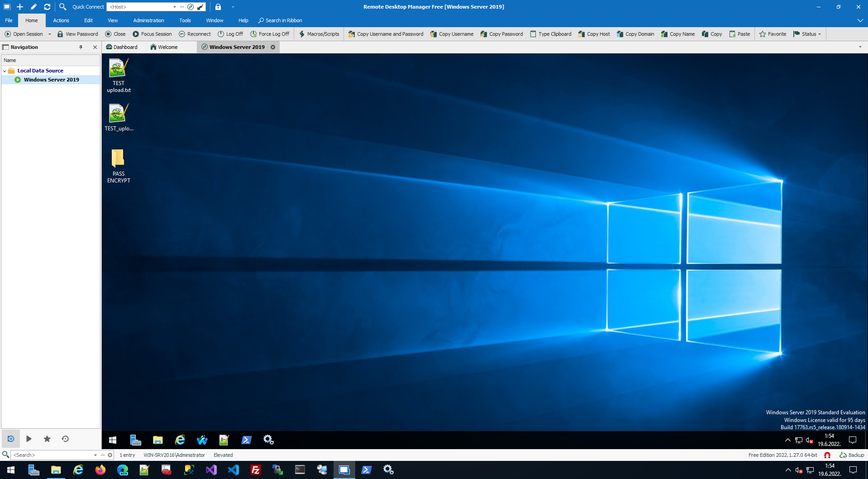This screenshot has height=479, width=868.
Task: Open the Open Session dropdown arrow
Action: (x=50, y=34)
